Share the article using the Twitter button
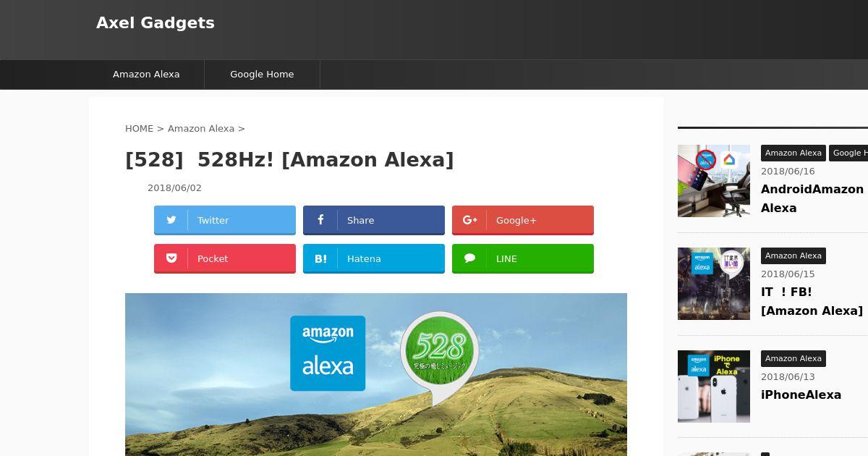This screenshot has width=868, height=456. pos(225,220)
